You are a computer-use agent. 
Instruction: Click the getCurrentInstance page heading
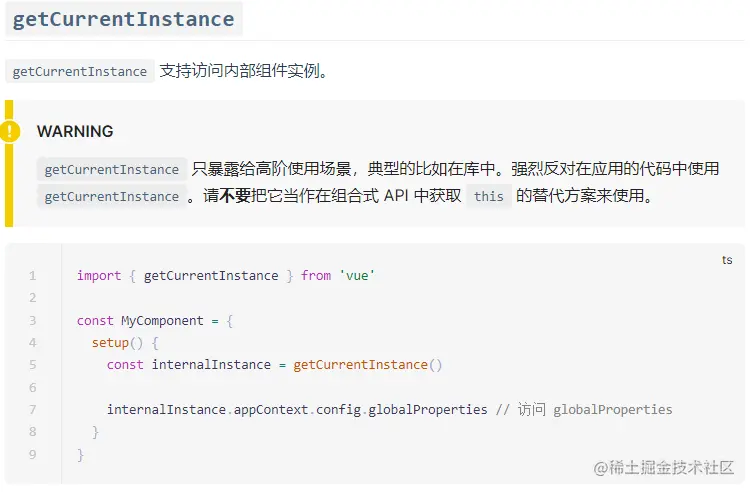coord(123,19)
